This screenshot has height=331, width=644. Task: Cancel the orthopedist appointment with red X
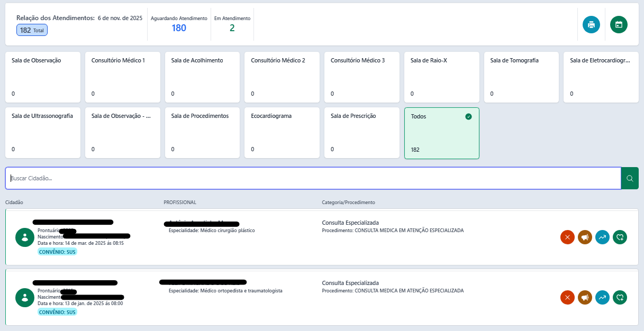tap(567, 298)
